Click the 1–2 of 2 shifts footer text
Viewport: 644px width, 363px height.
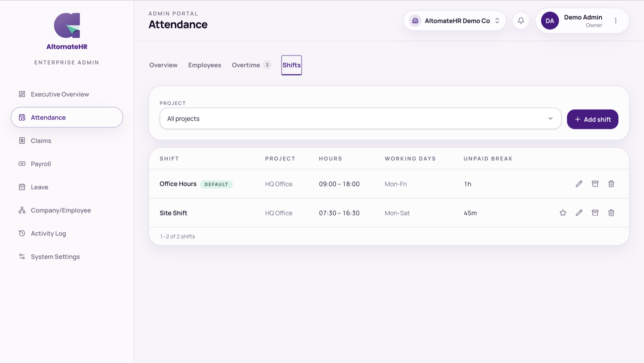click(x=178, y=236)
